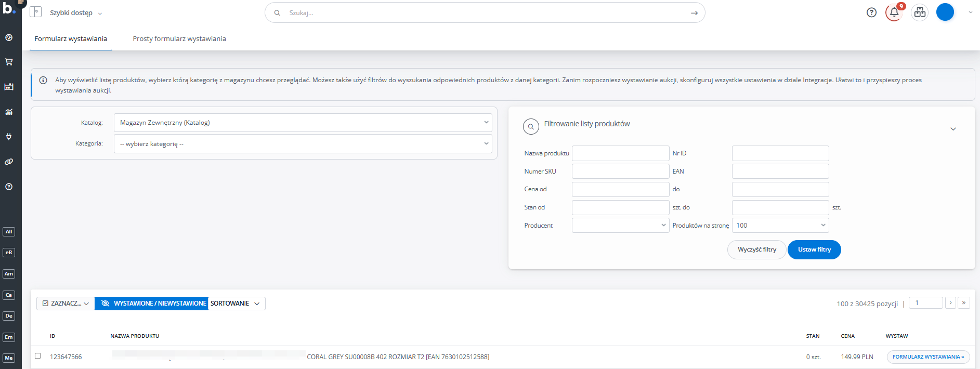The width and height of the screenshot is (980, 369).
Task: Tick the checkbox for product 123647566
Action: pos(38,356)
